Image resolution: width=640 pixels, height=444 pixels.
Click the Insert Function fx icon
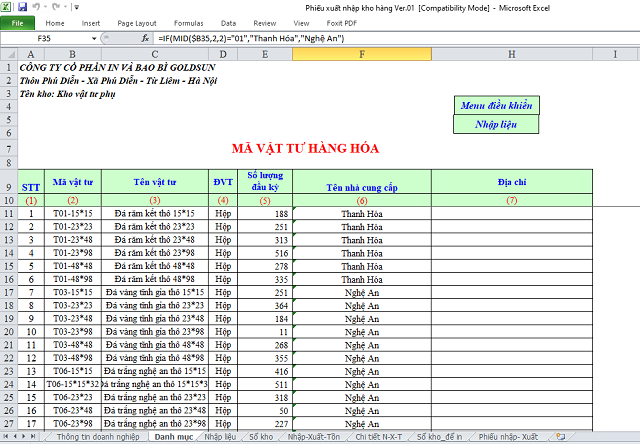[x=147, y=37]
